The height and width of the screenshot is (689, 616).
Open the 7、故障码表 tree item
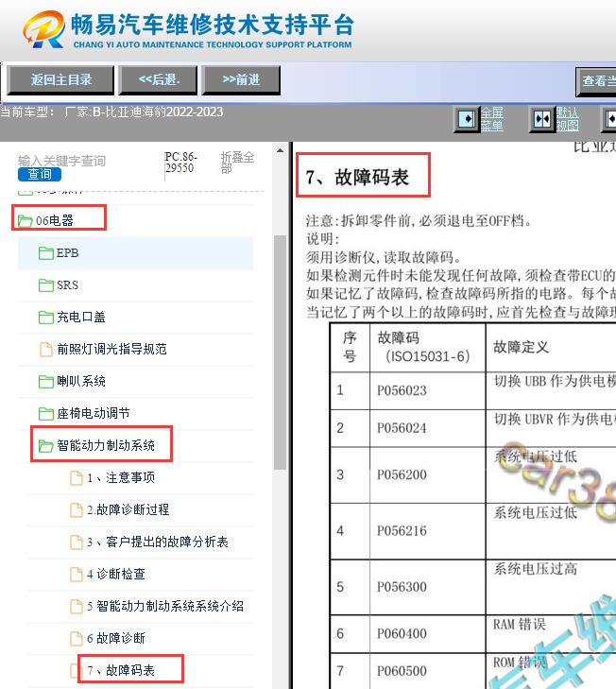(x=121, y=670)
